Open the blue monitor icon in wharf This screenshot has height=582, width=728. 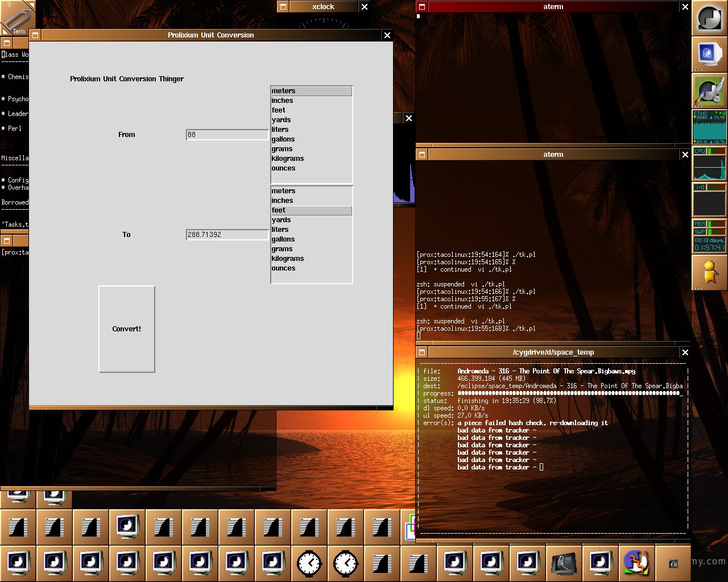tap(709, 55)
